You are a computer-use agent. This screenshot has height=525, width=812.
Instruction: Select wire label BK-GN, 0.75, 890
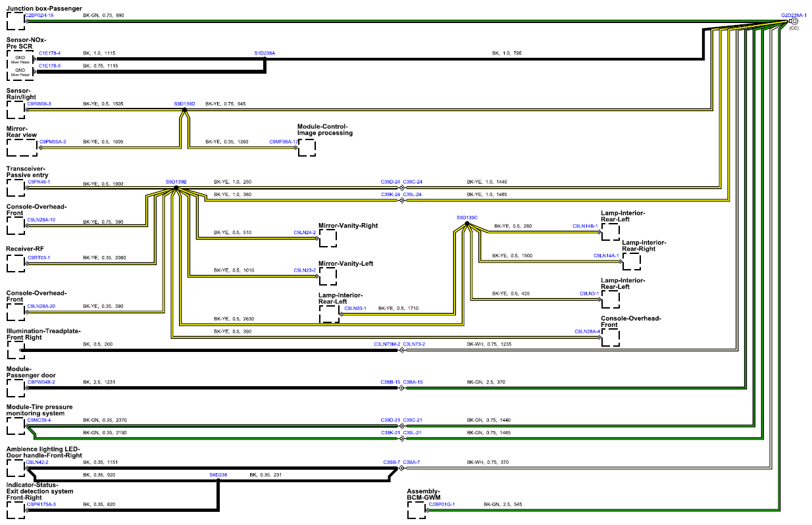click(x=103, y=14)
